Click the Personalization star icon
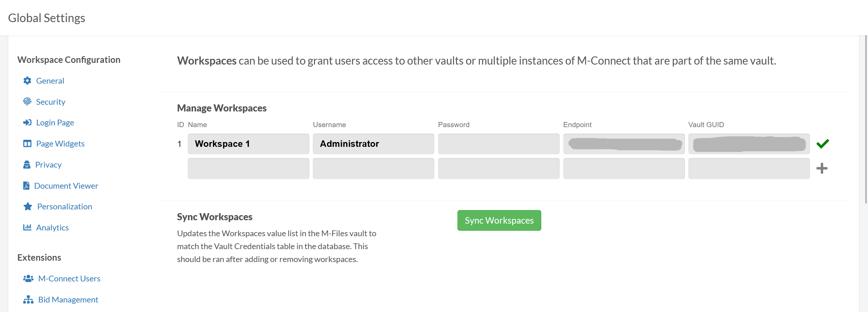The width and height of the screenshot is (868, 312). click(28, 207)
